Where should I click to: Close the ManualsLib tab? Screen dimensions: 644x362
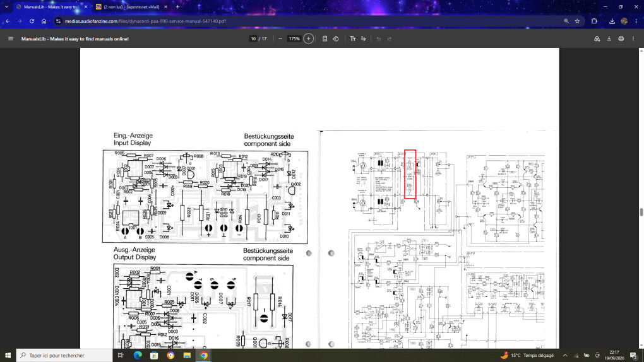85,7
